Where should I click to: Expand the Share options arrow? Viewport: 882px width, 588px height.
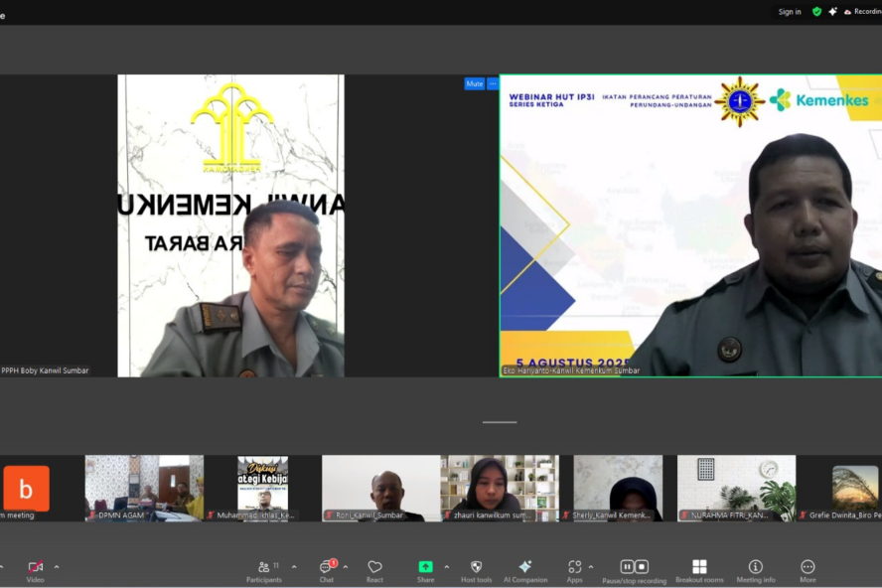(x=446, y=567)
